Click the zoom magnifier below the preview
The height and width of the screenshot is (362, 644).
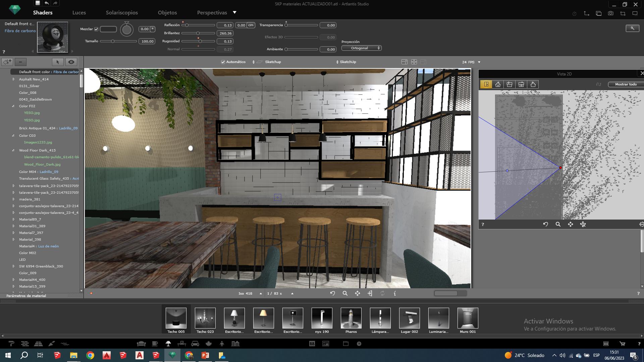point(345,293)
